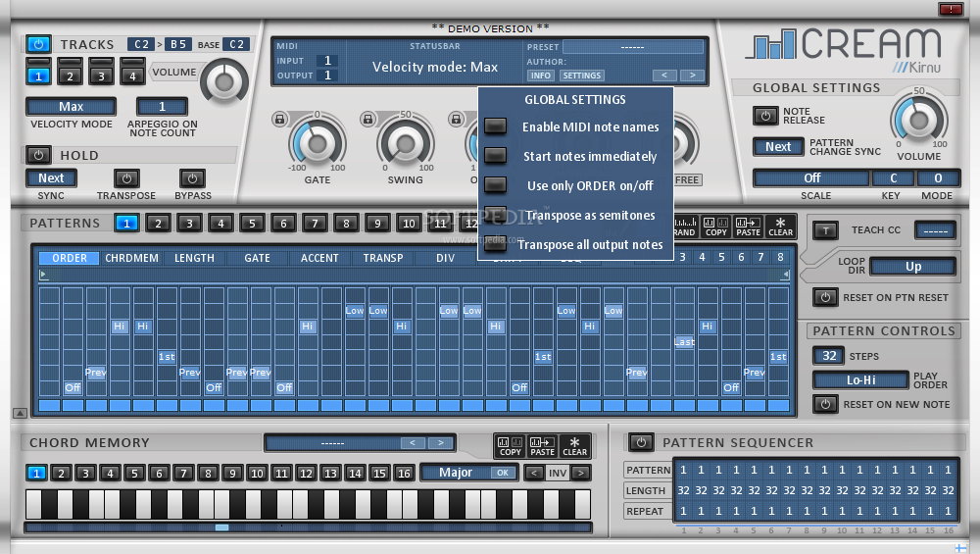Toggle the Pattern Sequencer power button
Screen dimensions: 980x554
tap(641, 442)
